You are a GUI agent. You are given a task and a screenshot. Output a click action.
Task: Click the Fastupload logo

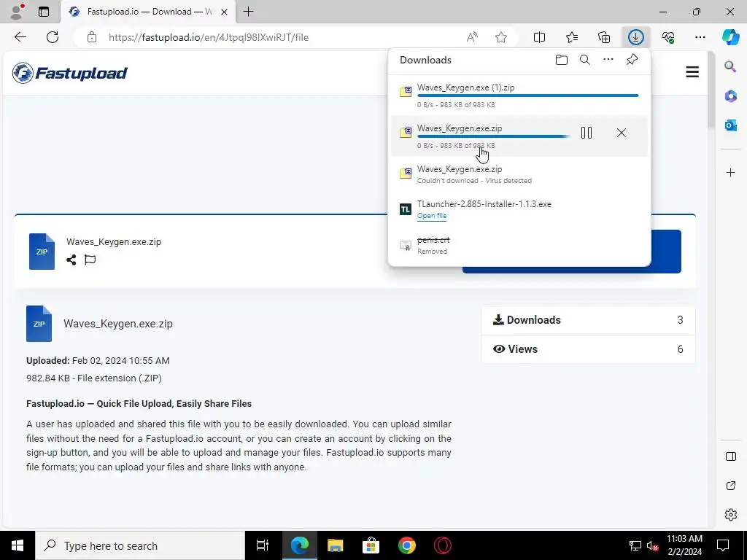coord(70,73)
